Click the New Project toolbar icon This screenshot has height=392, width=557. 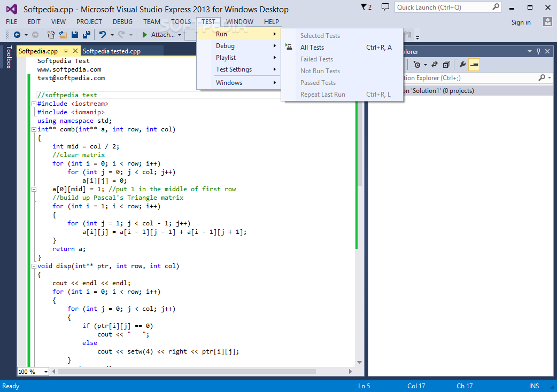point(51,35)
